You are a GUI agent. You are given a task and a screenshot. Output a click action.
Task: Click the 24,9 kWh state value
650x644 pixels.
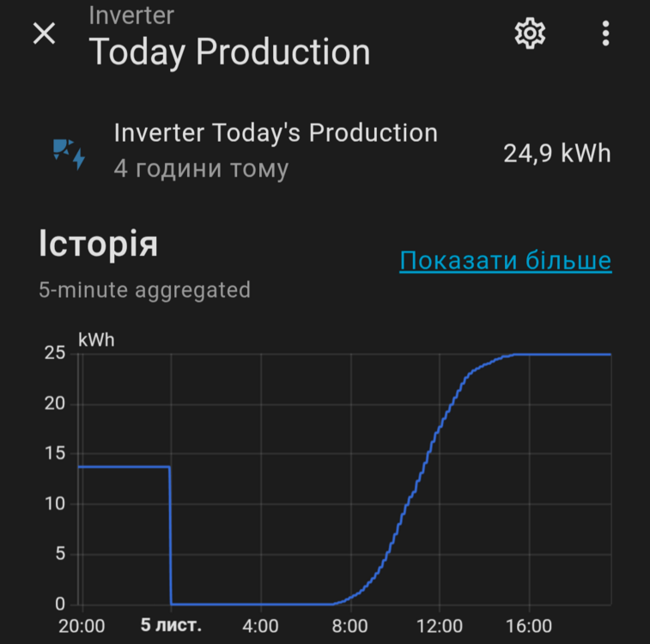556,154
